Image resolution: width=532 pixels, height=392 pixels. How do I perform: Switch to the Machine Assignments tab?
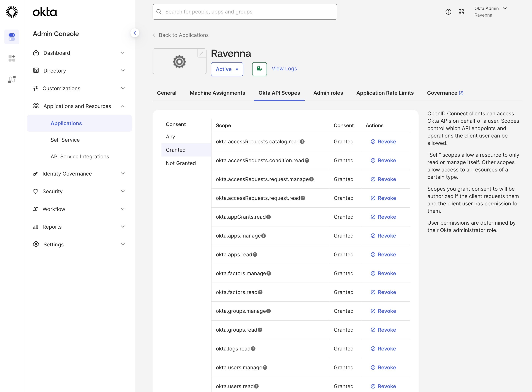click(x=217, y=93)
